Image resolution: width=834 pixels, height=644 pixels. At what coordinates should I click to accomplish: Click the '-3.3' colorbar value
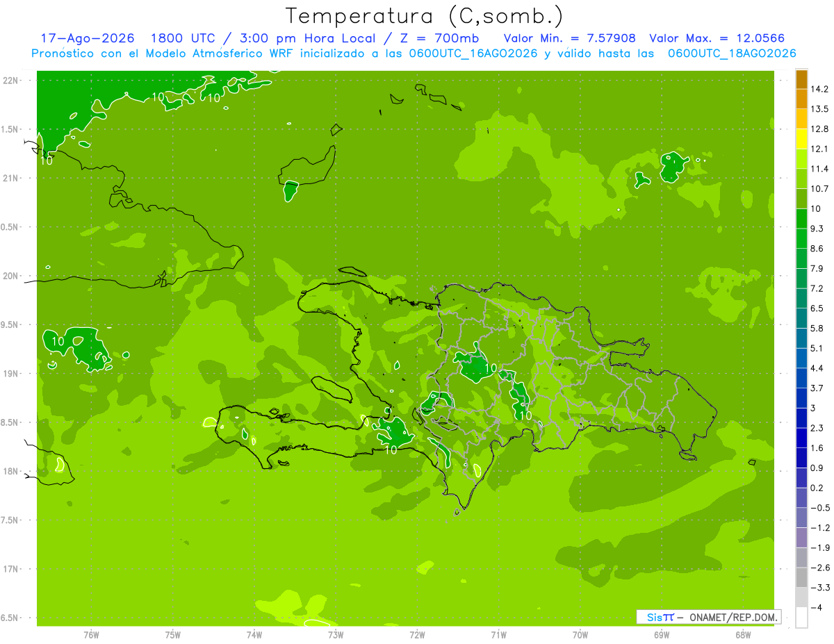point(820,587)
